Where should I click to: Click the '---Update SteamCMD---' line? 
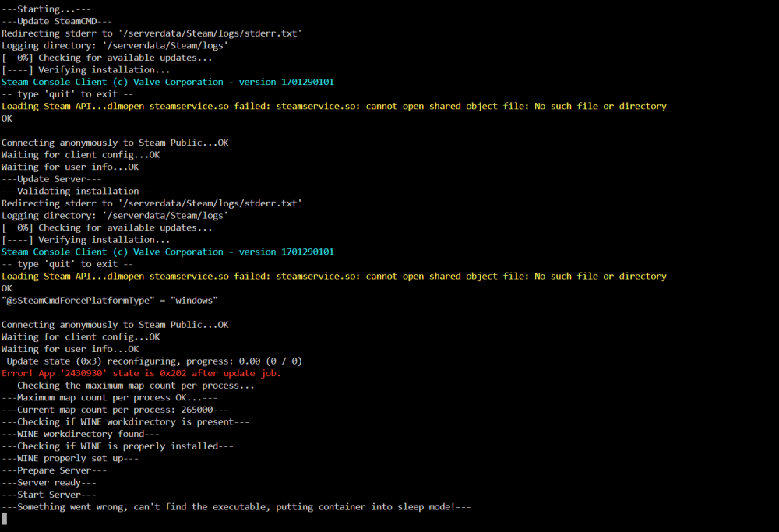click(57, 21)
